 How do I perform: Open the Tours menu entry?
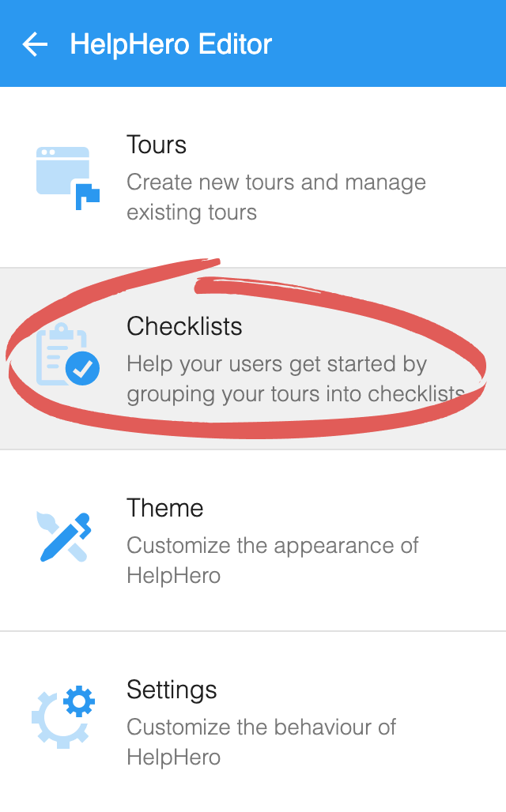pos(253,177)
